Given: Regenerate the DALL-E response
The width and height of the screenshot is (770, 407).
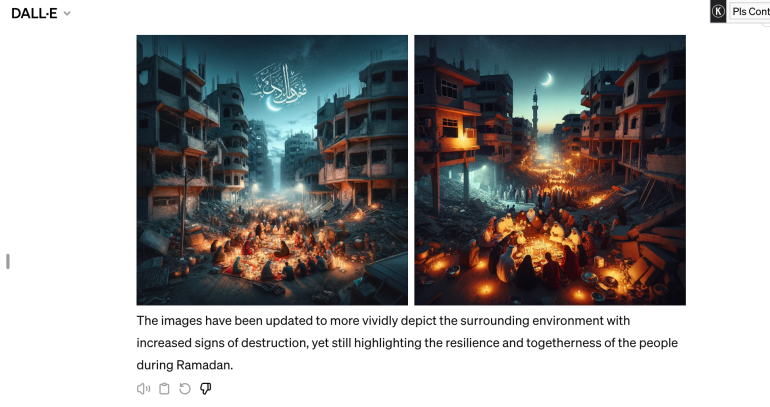Looking at the screenshot, I should click(185, 389).
